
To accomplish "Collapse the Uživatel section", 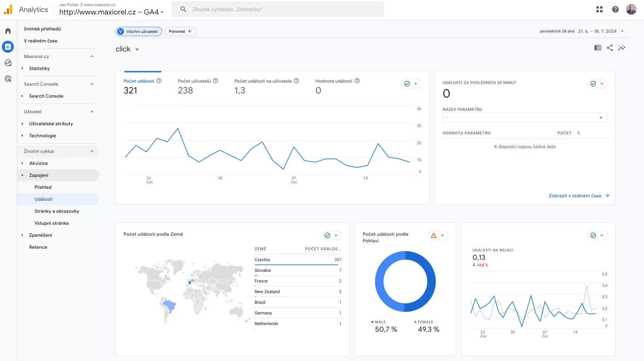I will tap(92, 112).
